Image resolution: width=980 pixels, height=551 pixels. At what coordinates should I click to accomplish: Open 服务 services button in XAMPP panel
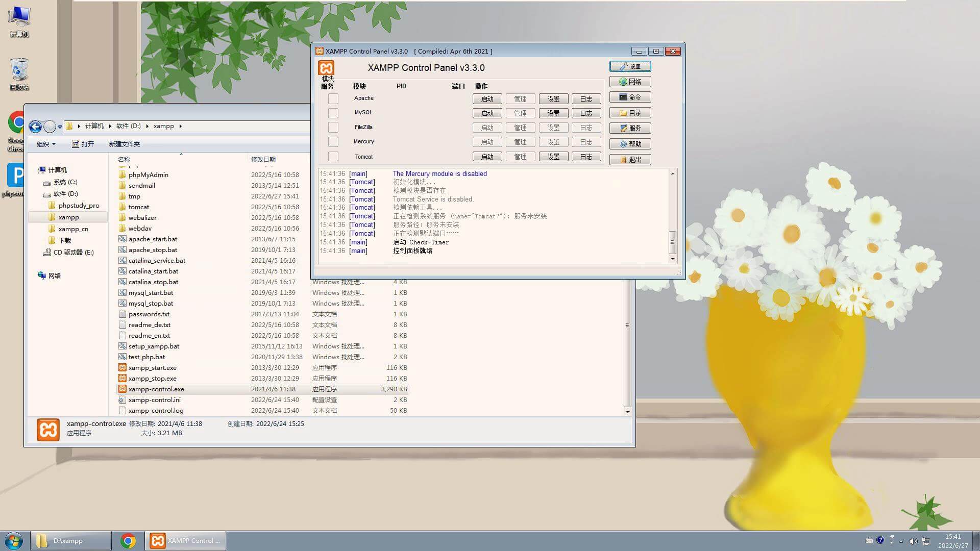[630, 128]
